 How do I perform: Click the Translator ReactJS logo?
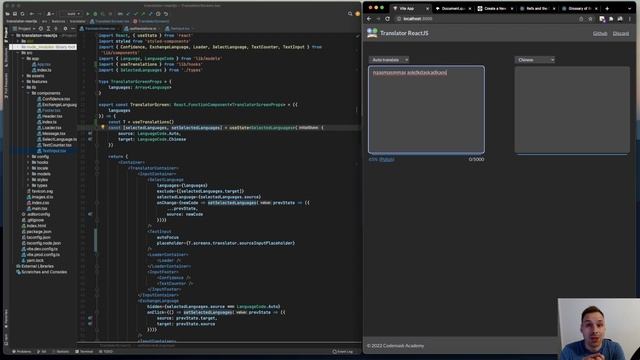[372, 33]
